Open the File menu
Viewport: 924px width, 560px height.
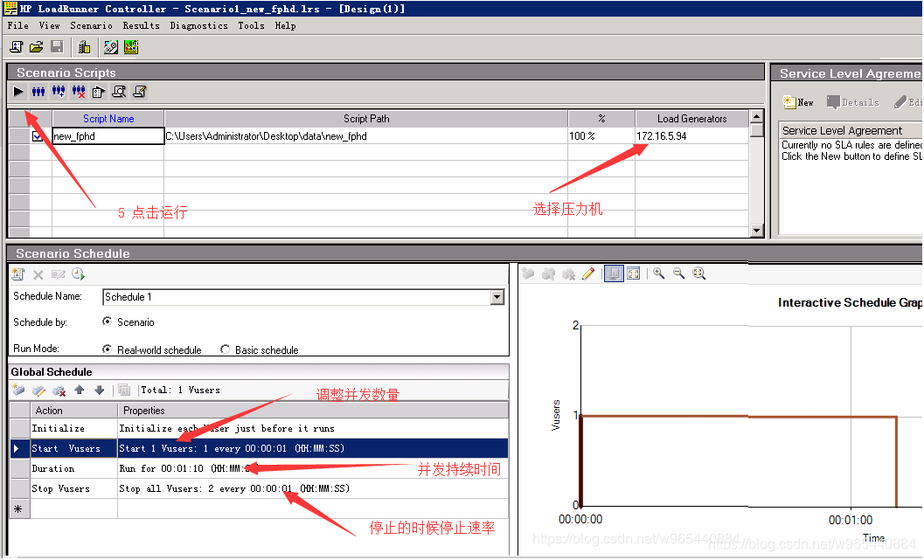[17, 25]
